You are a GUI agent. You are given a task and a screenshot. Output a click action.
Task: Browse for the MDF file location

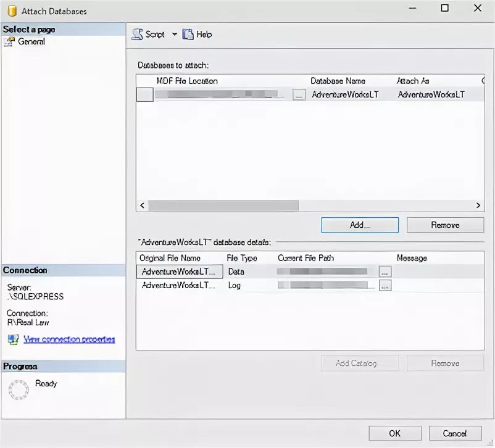coord(299,94)
